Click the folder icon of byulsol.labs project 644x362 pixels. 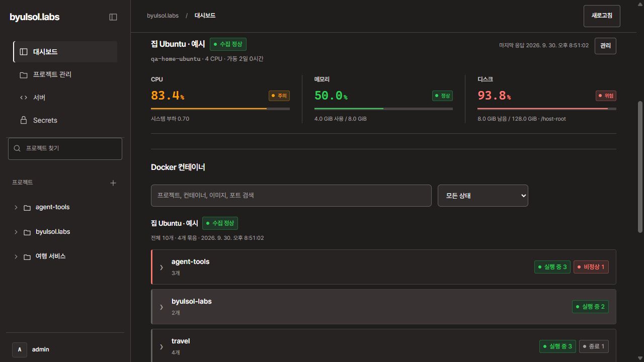27,232
